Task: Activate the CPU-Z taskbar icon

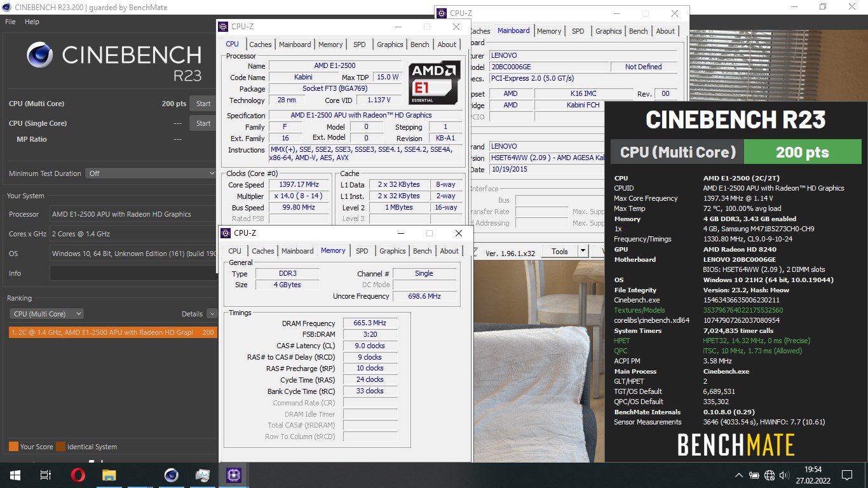Action: 233,475
